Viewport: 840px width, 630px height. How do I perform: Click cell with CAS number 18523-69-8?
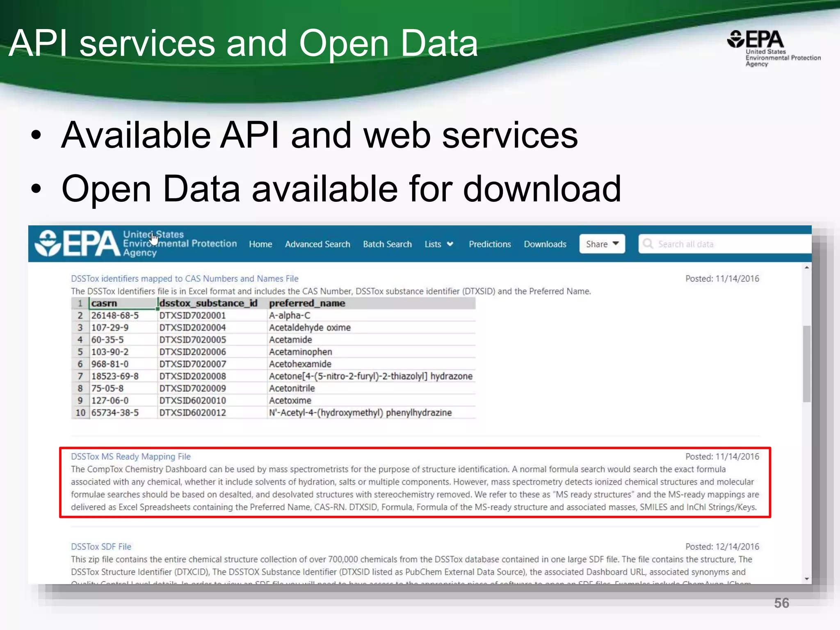click(123, 376)
